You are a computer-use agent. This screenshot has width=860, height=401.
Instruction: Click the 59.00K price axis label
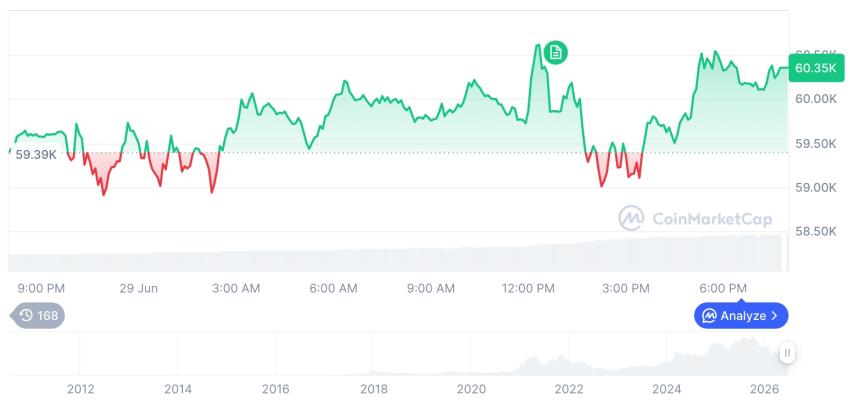(x=816, y=188)
